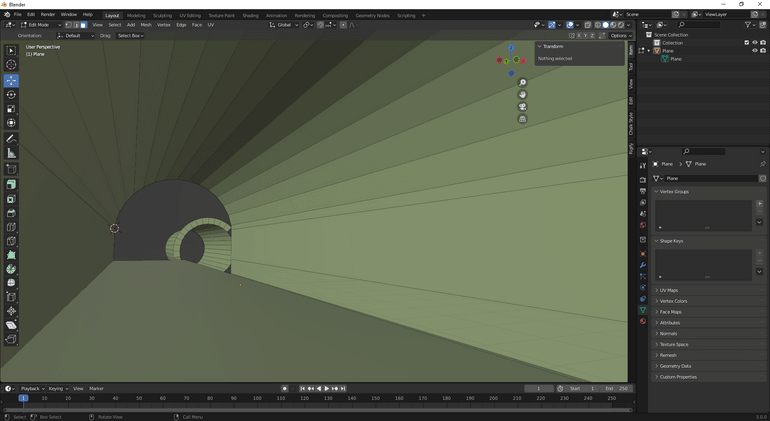Viewport: 770px width, 421px height.
Task: Switch to the Sculpting workspace tab
Action: coord(162,15)
